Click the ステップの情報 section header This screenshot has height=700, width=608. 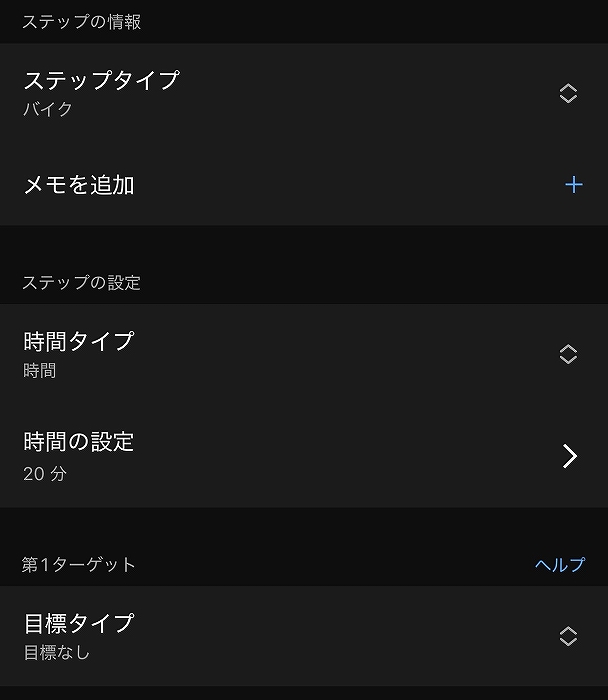point(81,22)
